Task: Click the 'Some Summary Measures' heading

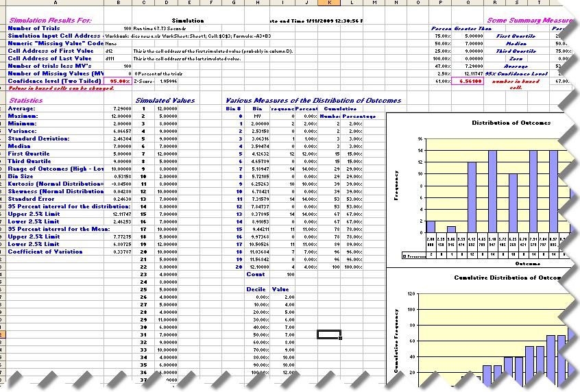Action: click(x=529, y=21)
